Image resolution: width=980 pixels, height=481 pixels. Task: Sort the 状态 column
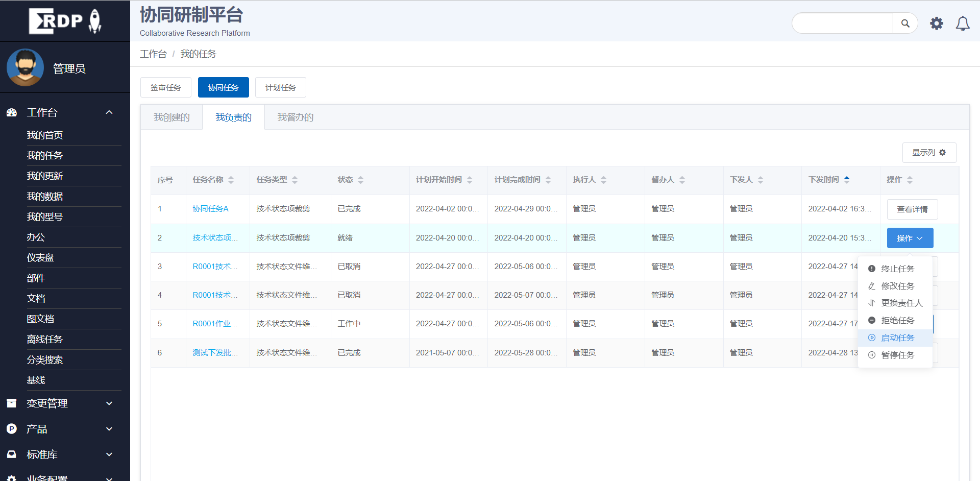click(360, 180)
